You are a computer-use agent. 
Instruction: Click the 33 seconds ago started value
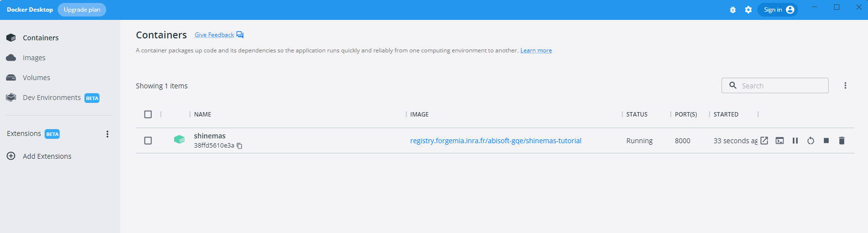(735, 141)
